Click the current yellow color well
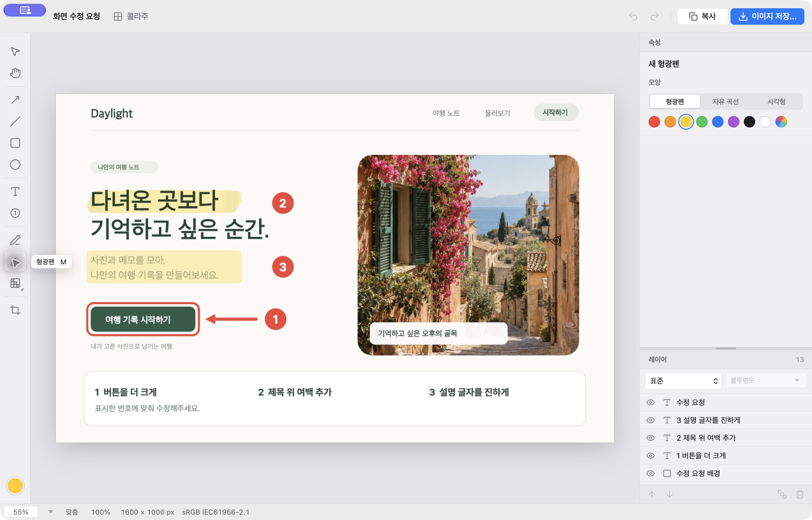This screenshot has height=520, width=812. (15, 486)
